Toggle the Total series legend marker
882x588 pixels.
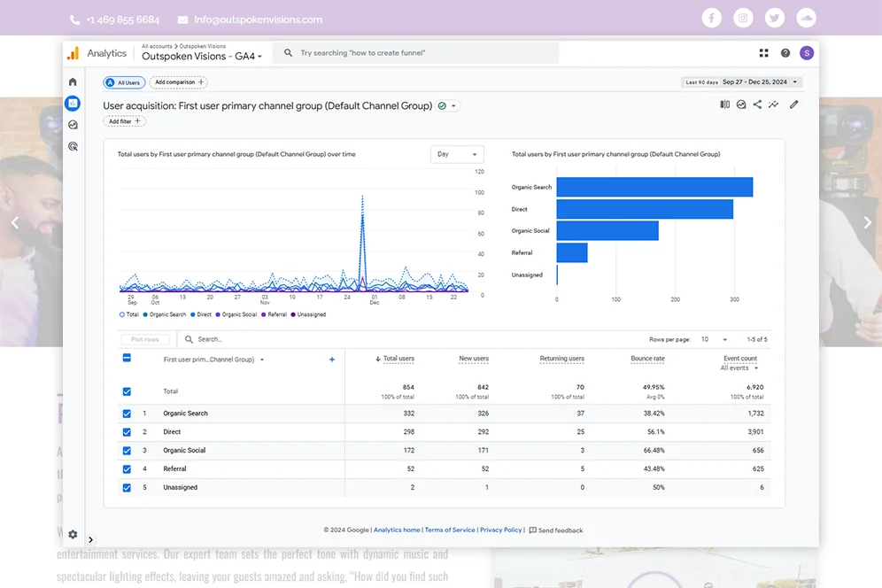tap(122, 314)
